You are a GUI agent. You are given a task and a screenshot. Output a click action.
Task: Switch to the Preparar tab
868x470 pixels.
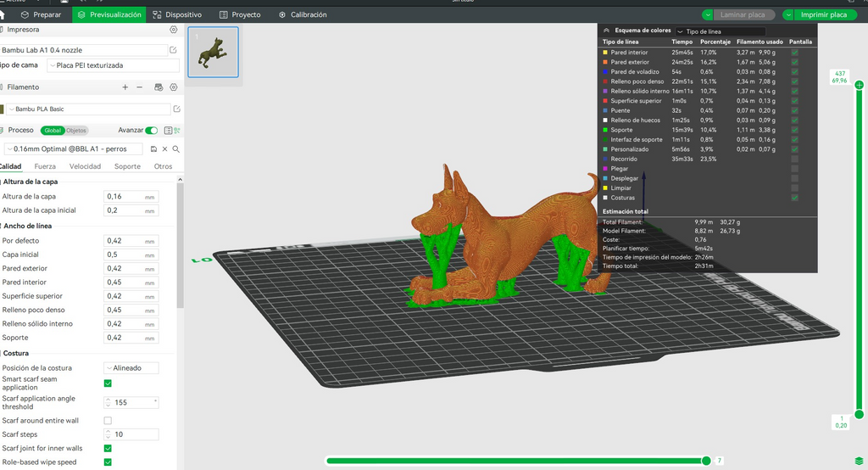(x=41, y=14)
